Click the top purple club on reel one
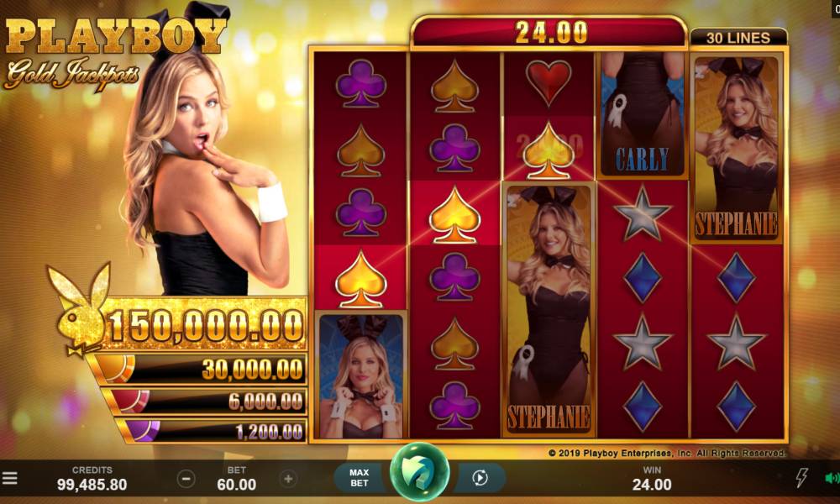 [360, 83]
